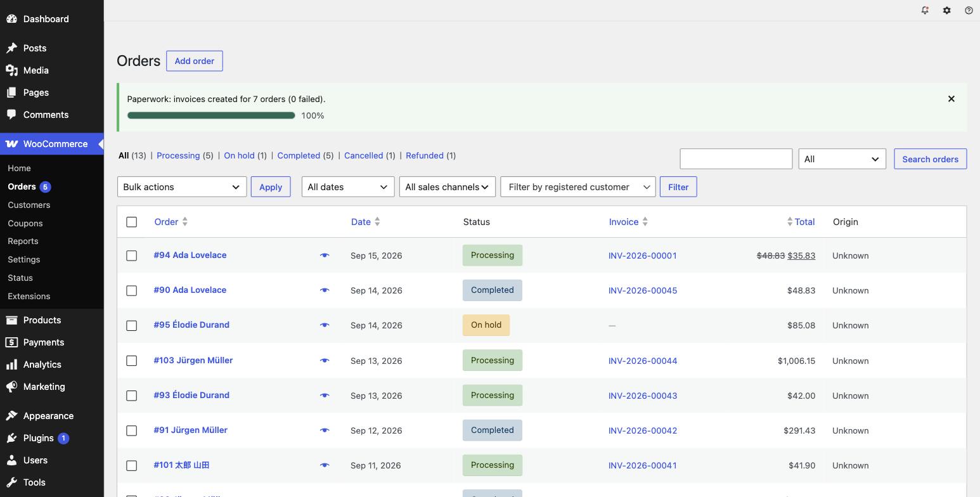The image size is (980, 497).
Task: Open the settings gear icon at top right
Action: tap(947, 10)
